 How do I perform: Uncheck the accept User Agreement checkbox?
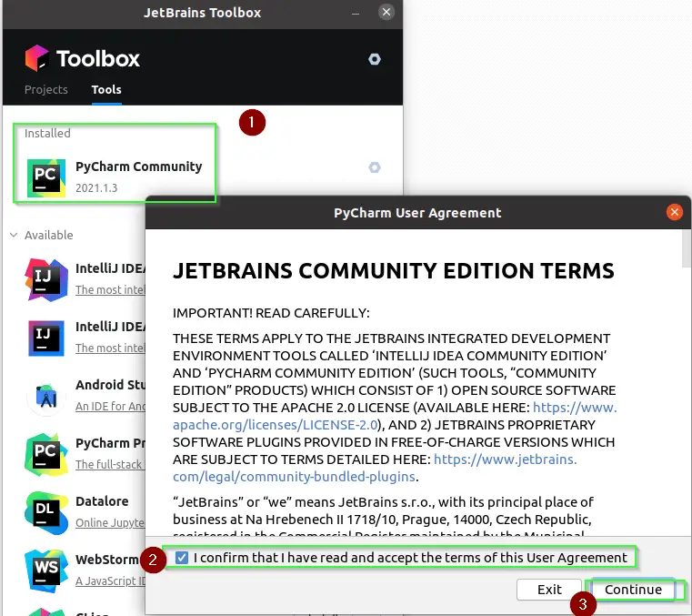tap(181, 557)
